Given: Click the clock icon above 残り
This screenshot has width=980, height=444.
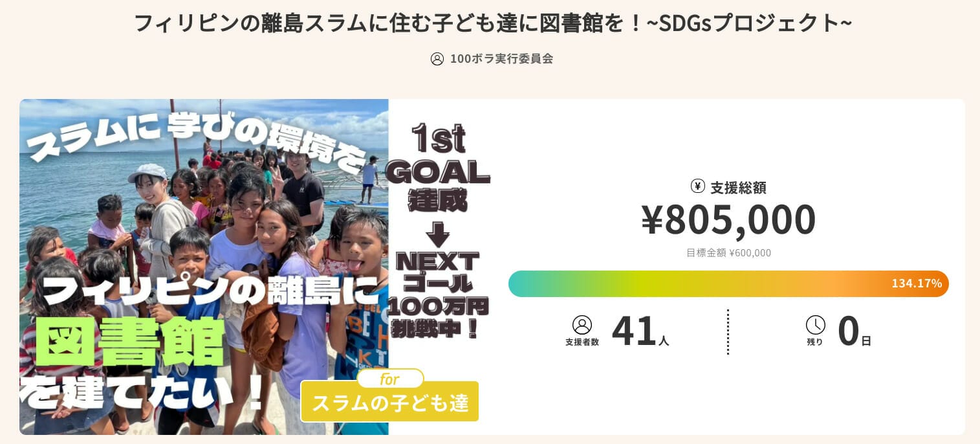Looking at the screenshot, I should [815, 325].
